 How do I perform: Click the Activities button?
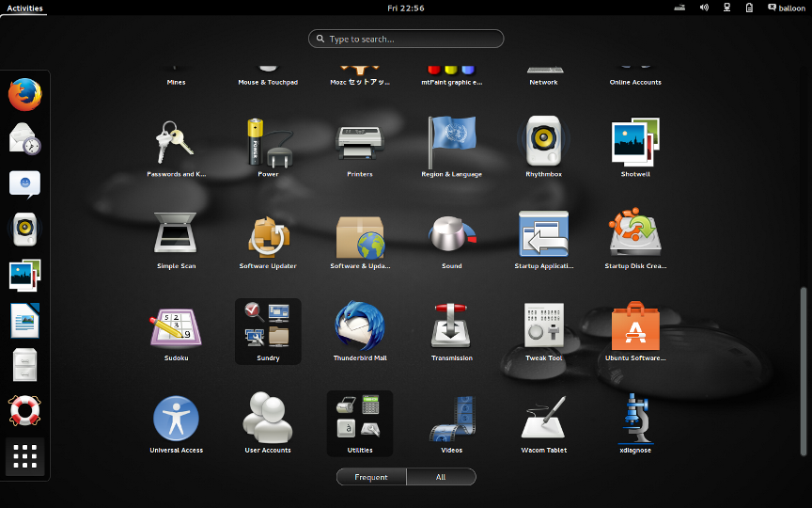(x=24, y=8)
